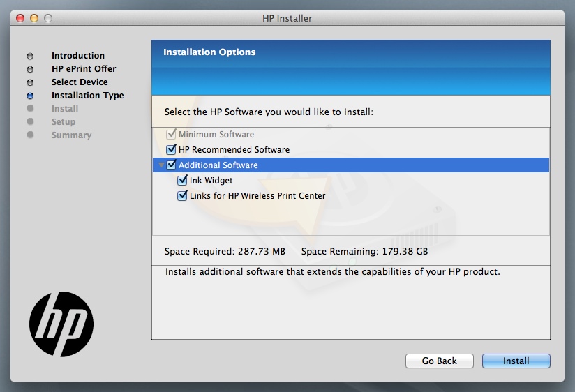Select the Ink Widget row label

211,181
